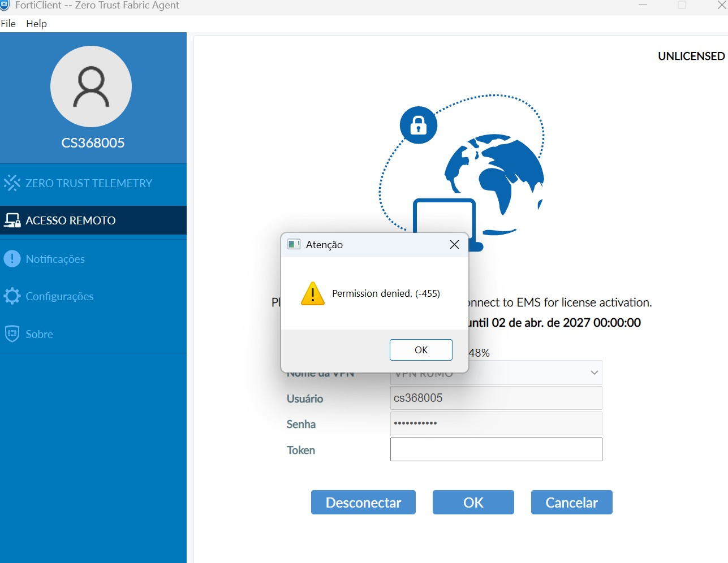Click the large OK button below Token
The image size is (728, 563).
pos(473,503)
